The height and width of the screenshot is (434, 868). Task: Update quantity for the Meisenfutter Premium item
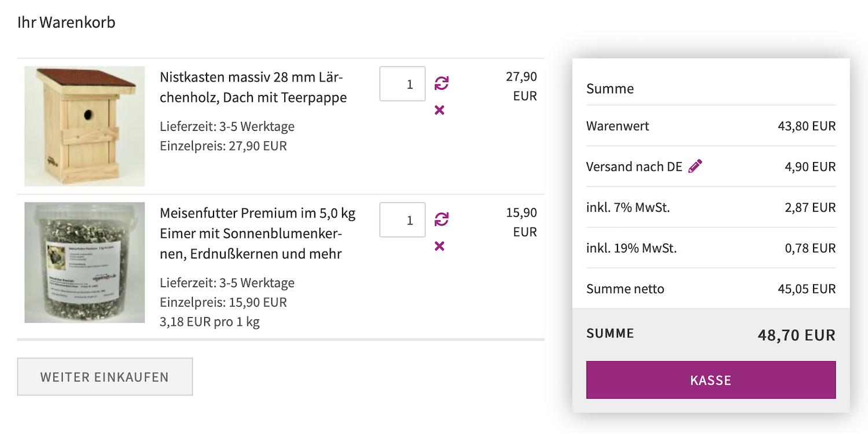pyautogui.click(x=442, y=219)
